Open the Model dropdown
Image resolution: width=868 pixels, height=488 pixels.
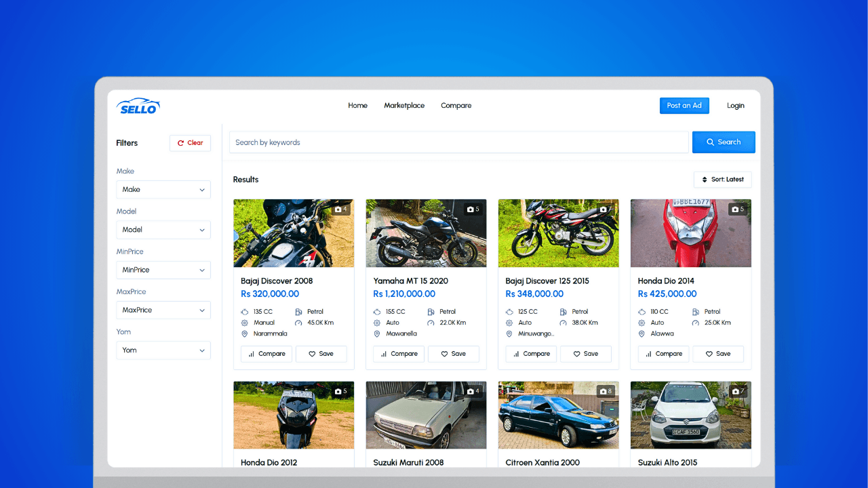(163, 230)
